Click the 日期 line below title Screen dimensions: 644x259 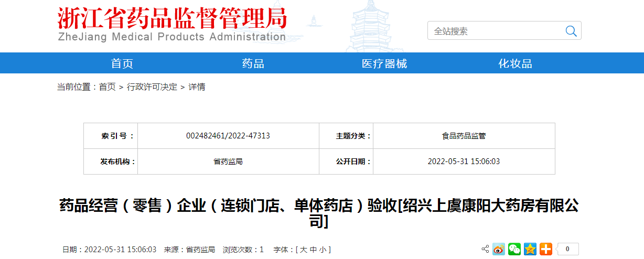pos(109,250)
